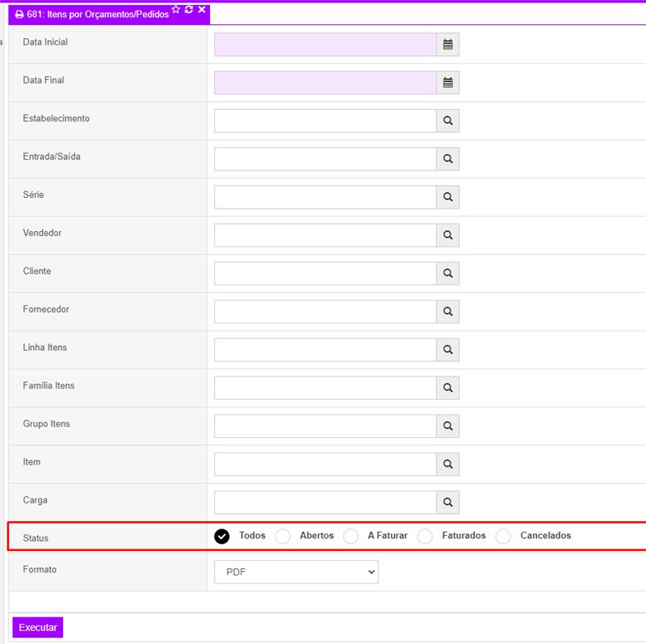Focus the Data Final date field
Image resolution: width=646 pixels, height=644 pixels.
pos(325,82)
